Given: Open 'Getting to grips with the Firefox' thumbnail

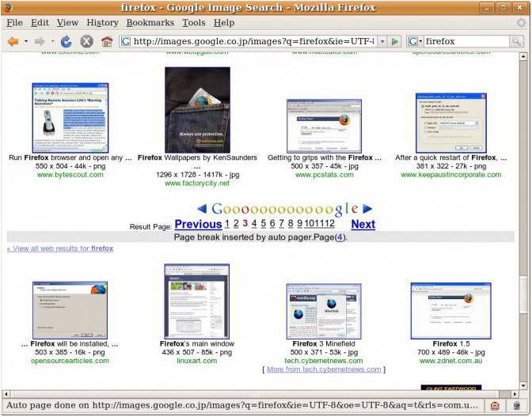Looking at the screenshot, I should [324, 126].
